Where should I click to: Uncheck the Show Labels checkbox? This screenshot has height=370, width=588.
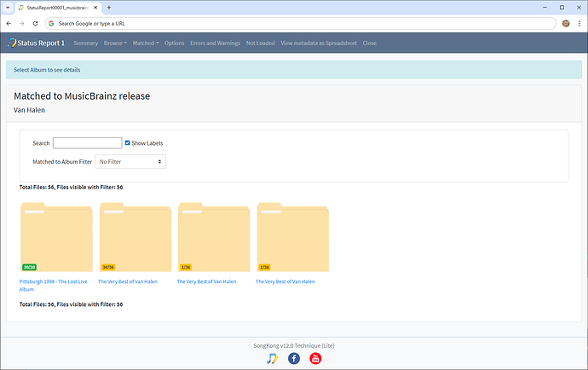pos(128,143)
